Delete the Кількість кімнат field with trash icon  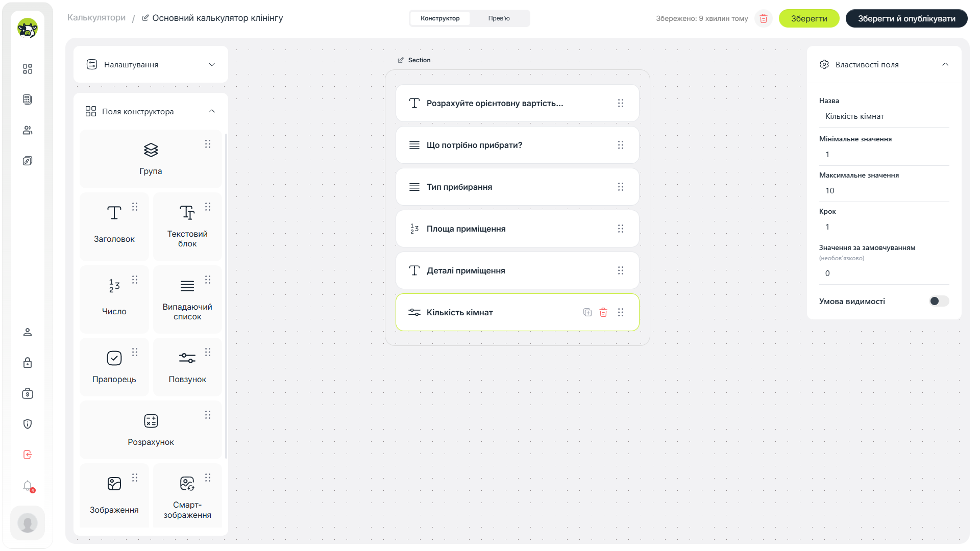point(603,312)
